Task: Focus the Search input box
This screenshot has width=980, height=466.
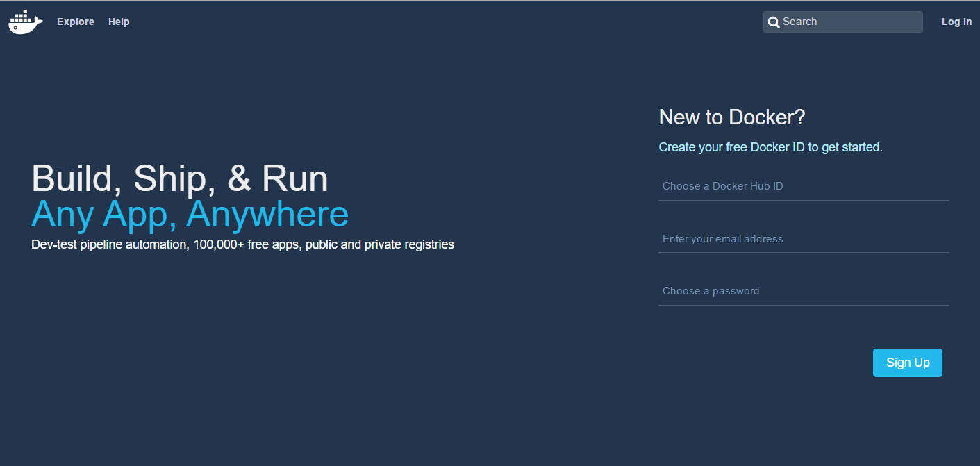Action: click(843, 22)
